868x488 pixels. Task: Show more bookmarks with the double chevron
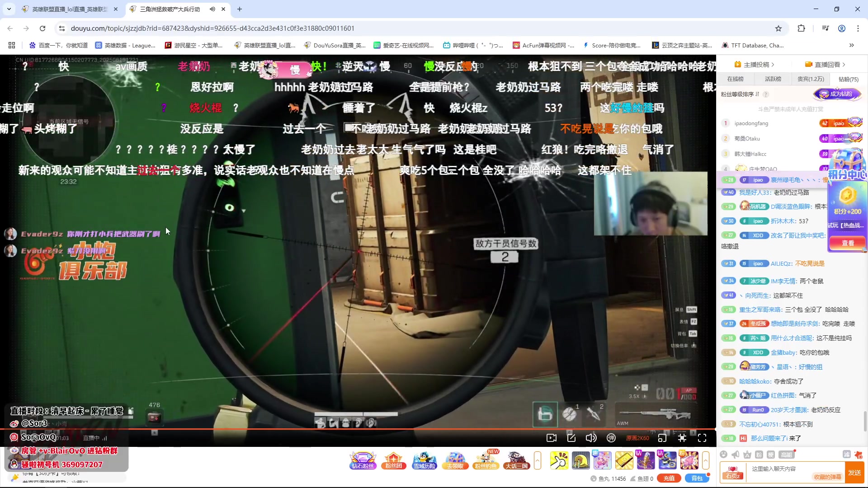coord(852,45)
